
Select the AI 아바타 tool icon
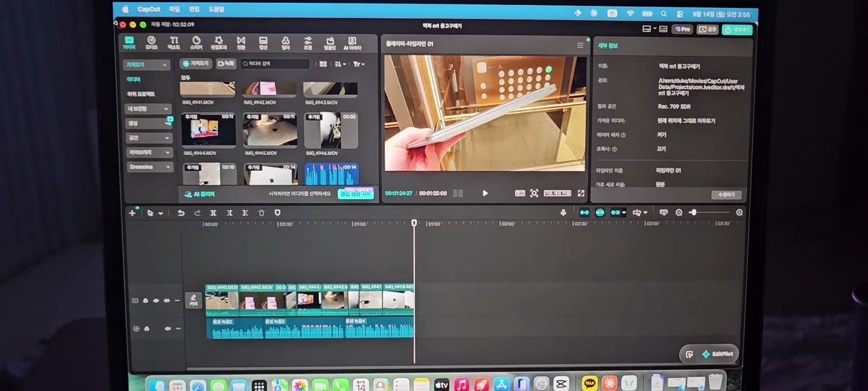pyautogui.click(x=352, y=43)
